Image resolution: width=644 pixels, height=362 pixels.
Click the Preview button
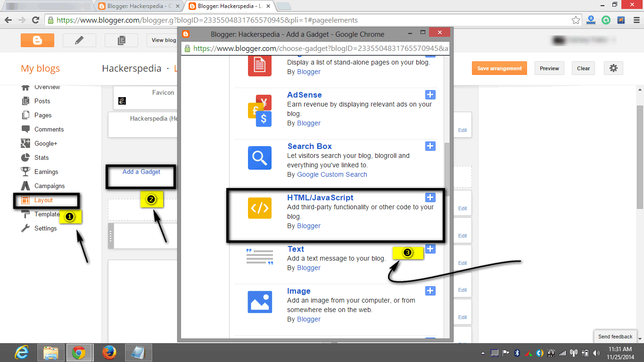(x=549, y=68)
